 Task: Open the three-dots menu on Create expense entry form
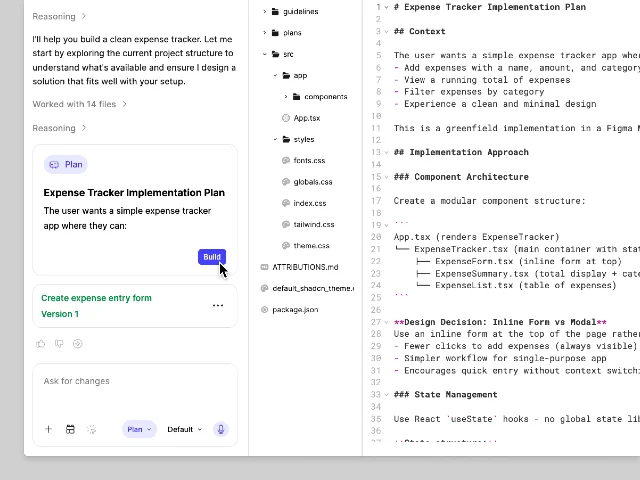coord(218,305)
